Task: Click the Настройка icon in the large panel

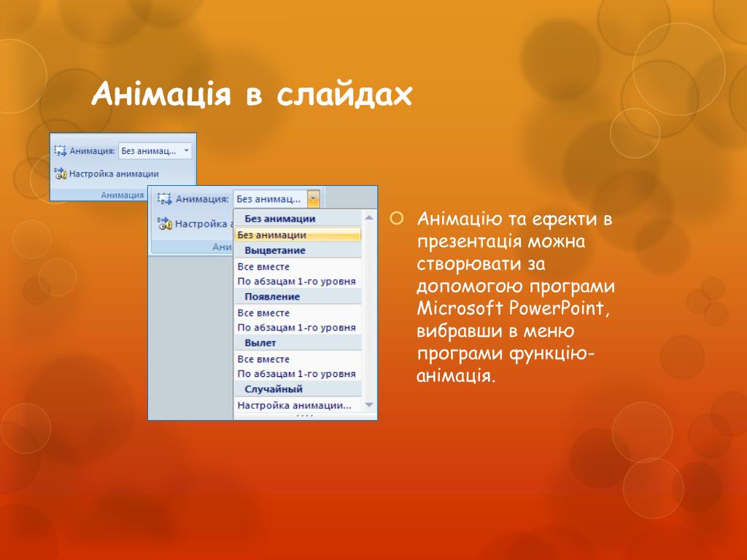Action: point(165,223)
